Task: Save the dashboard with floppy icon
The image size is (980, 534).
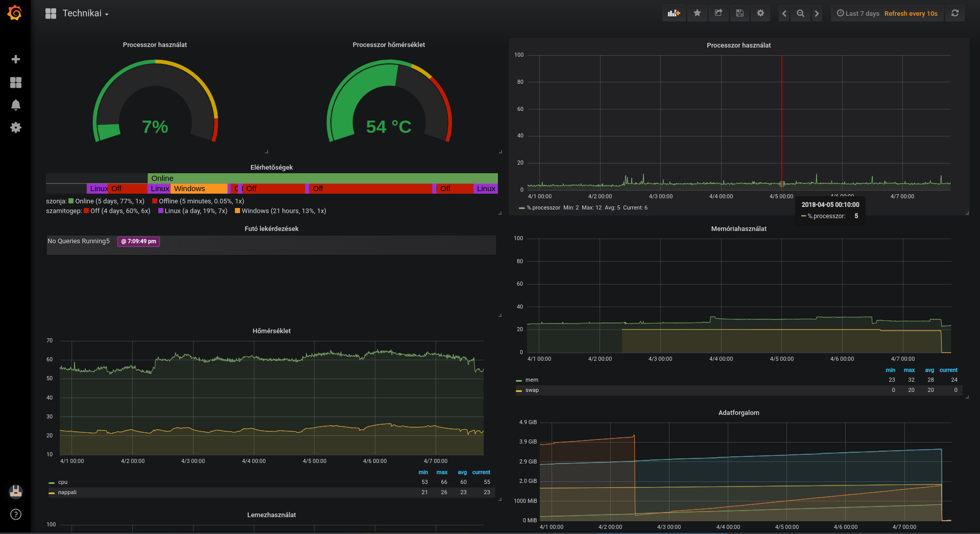Action: 739,13
